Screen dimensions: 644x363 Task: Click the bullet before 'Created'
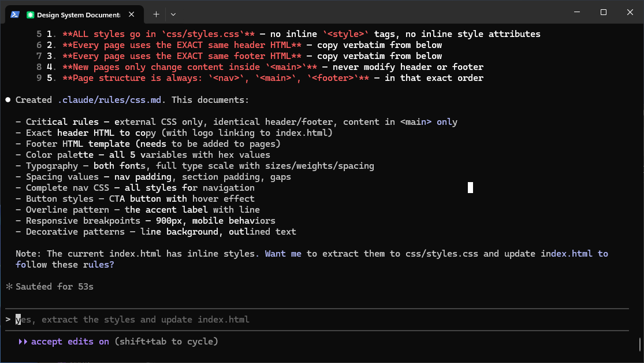(x=8, y=100)
